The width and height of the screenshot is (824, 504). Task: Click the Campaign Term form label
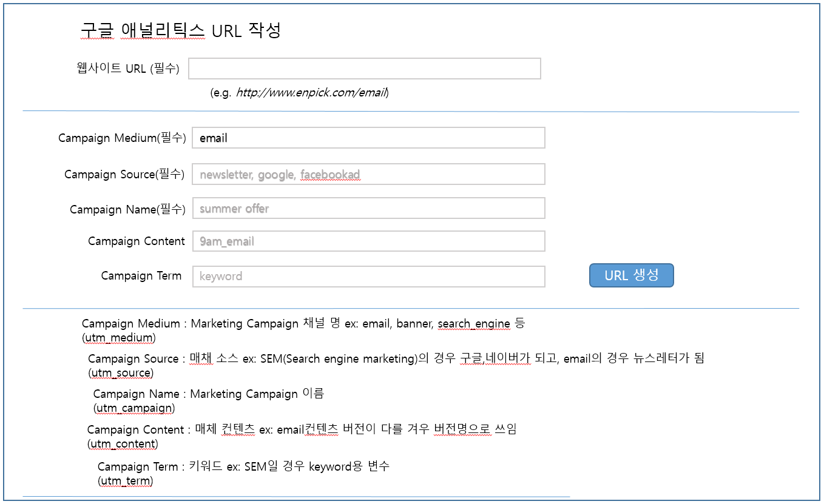pos(141,276)
